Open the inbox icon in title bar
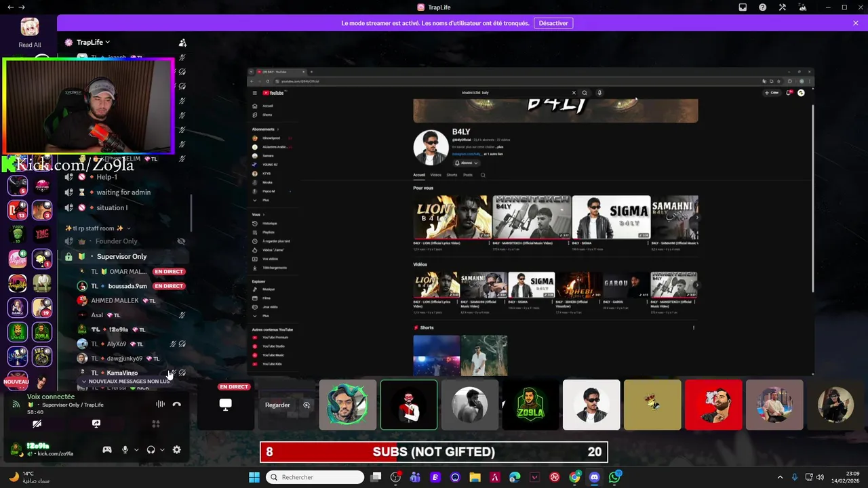The image size is (868, 488). (743, 7)
